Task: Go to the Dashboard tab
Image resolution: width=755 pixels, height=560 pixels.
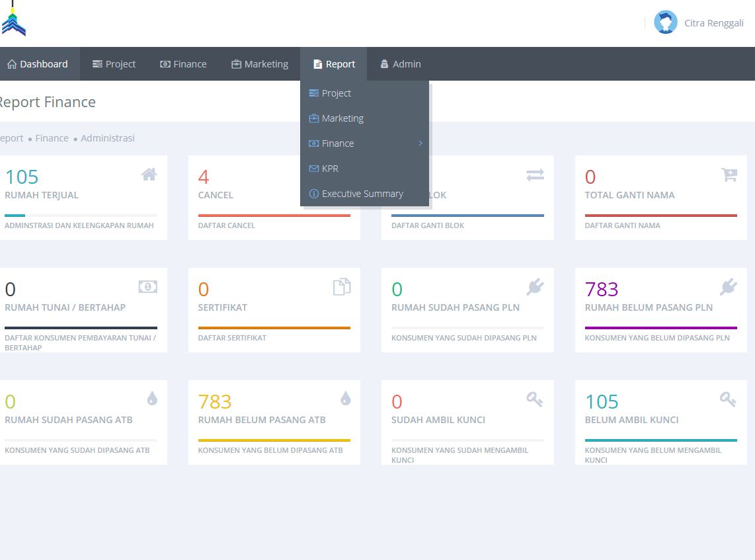Action: point(38,64)
